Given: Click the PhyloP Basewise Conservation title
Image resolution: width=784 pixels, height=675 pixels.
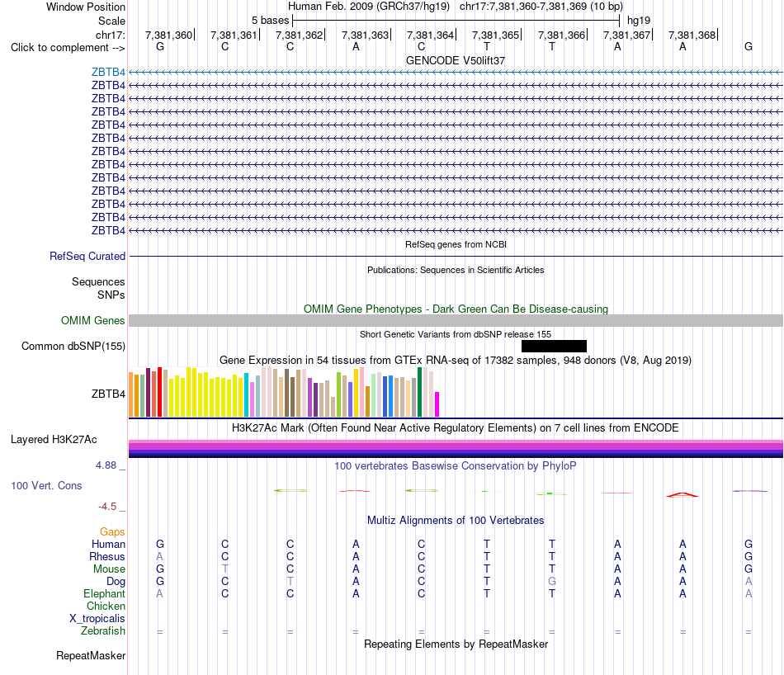Looking at the screenshot, I should (456, 466).
